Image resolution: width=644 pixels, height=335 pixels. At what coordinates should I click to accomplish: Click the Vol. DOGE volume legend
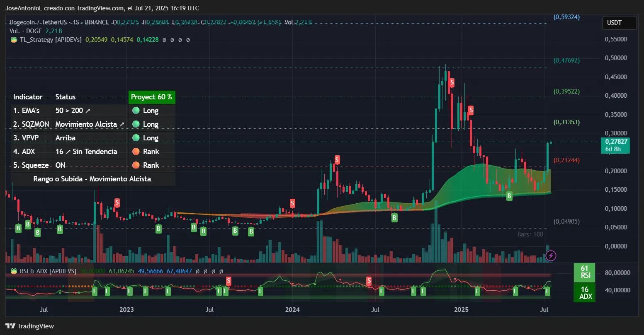26,31
